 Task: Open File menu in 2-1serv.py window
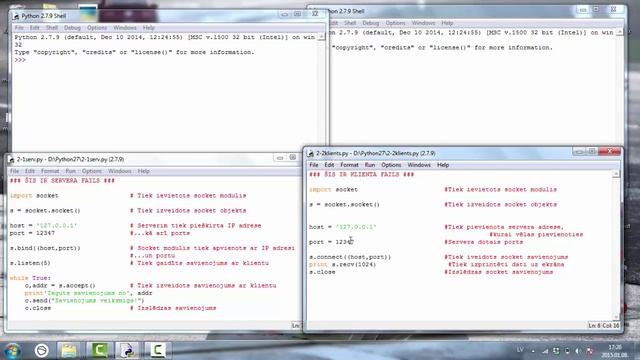tap(15, 171)
